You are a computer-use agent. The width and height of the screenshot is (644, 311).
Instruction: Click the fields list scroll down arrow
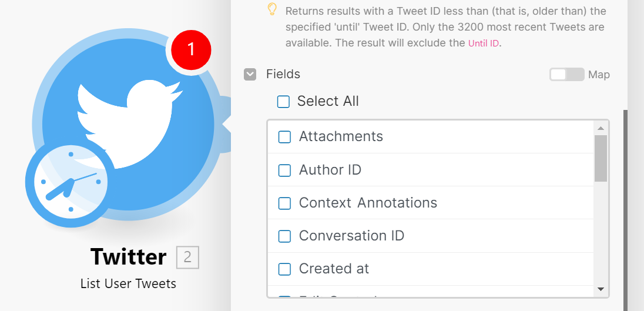point(601,289)
